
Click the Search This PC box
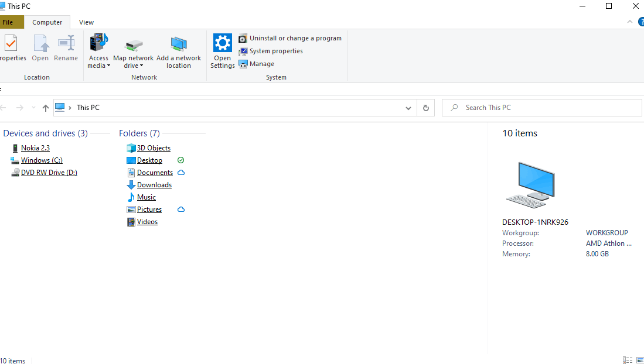541,108
